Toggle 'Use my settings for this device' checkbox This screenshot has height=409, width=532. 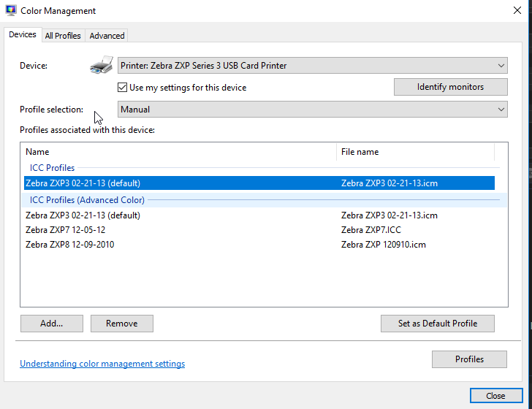pos(123,88)
